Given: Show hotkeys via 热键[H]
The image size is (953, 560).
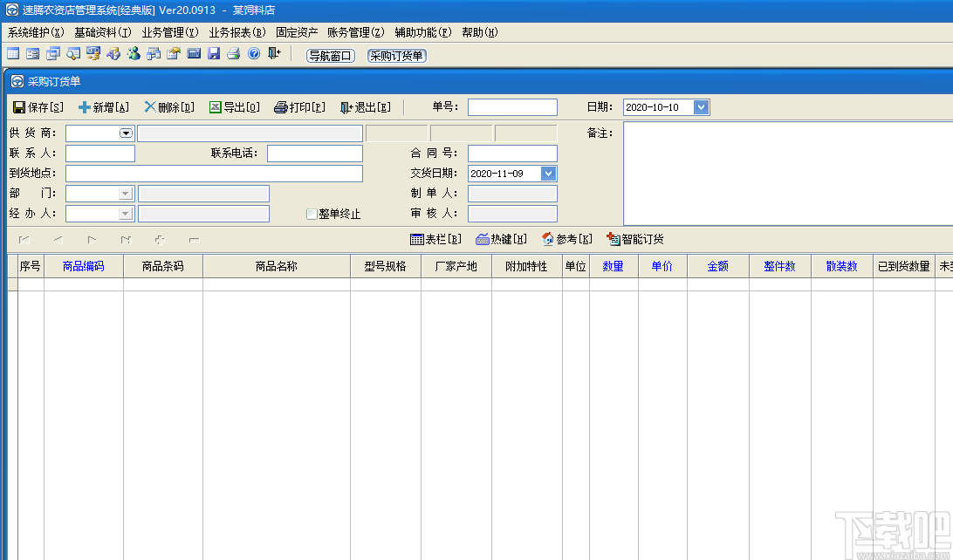Looking at the screenshot, I should point(502,239).
